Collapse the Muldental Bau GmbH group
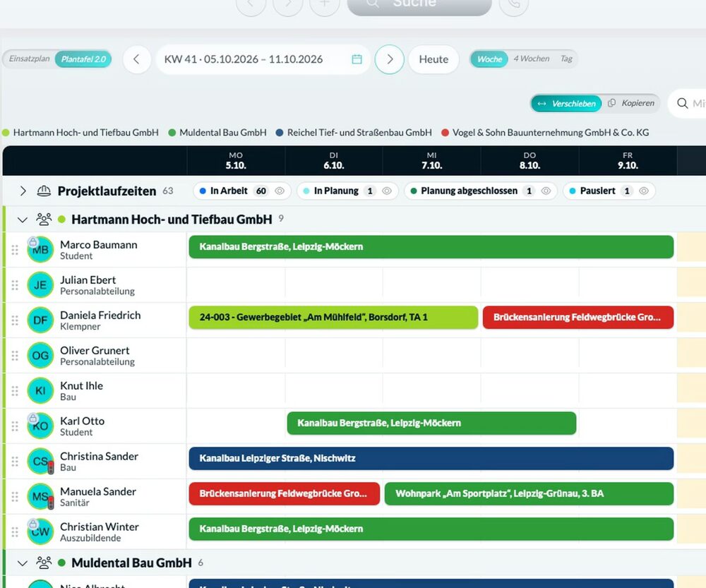 pos(23,563)
